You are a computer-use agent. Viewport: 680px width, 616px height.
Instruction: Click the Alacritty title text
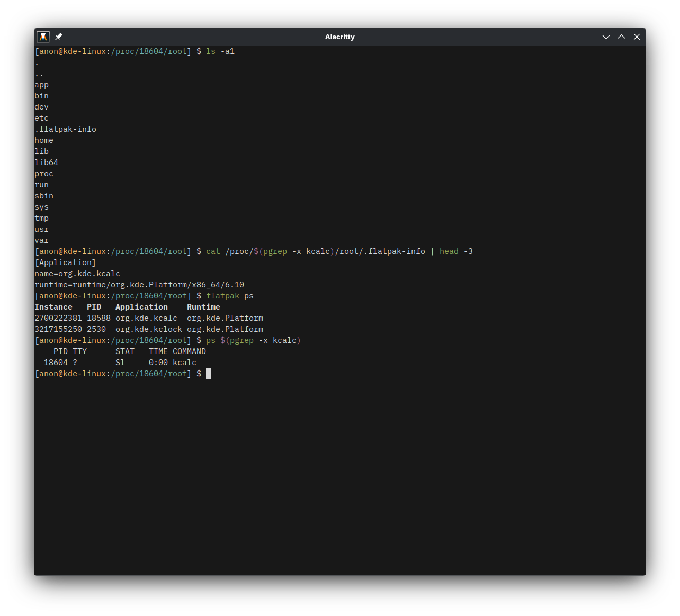[x=339, y=37]
